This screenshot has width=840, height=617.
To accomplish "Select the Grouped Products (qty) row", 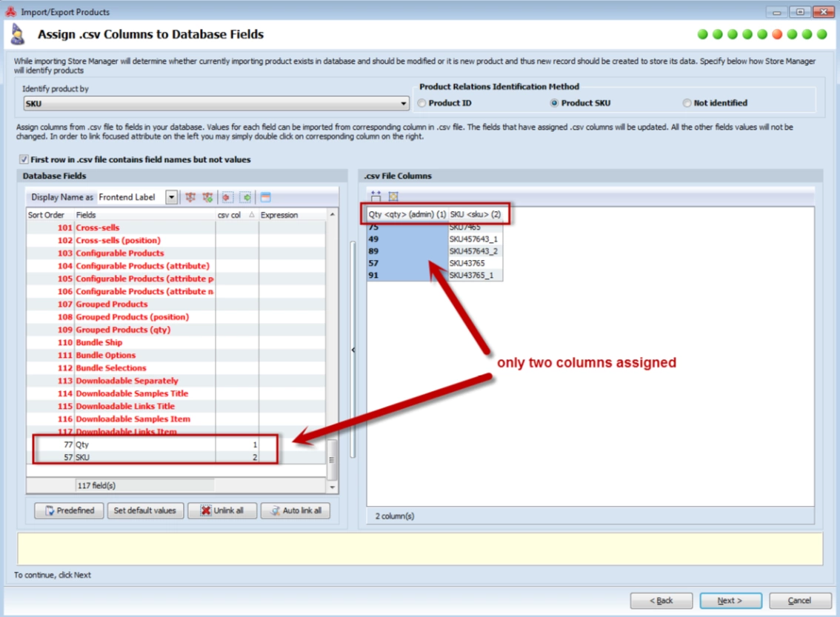I will [x=176, y=330].
